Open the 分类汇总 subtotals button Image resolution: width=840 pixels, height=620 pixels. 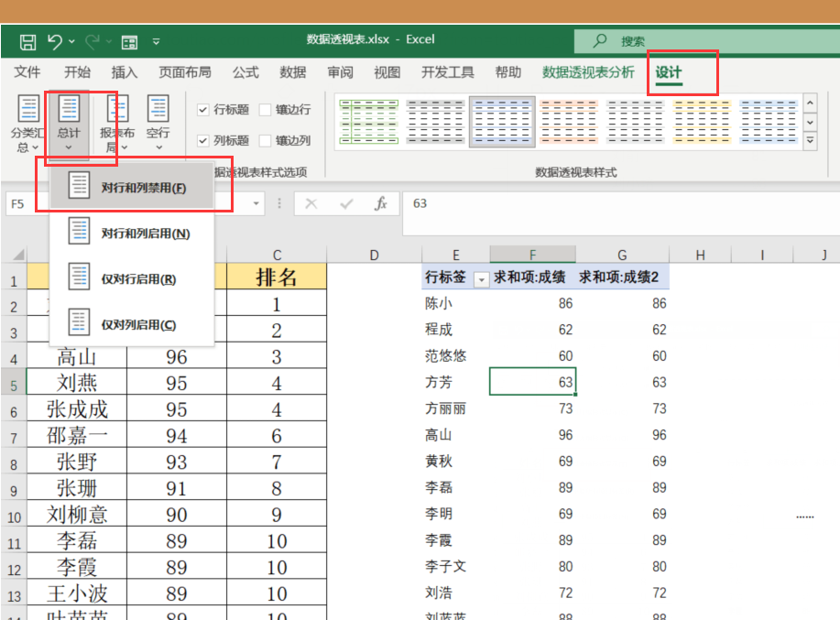coord(27,124)
